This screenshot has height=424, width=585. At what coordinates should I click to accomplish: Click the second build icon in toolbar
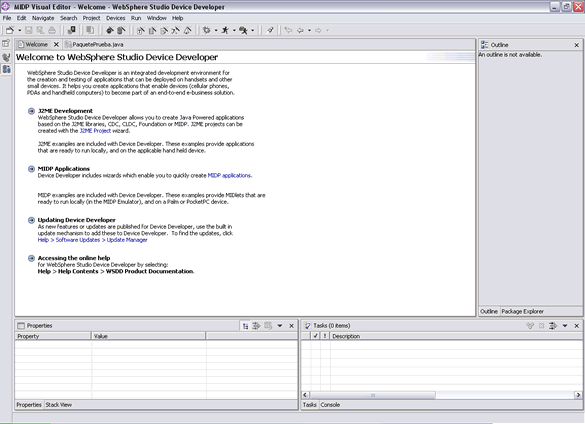click(121, 30)
